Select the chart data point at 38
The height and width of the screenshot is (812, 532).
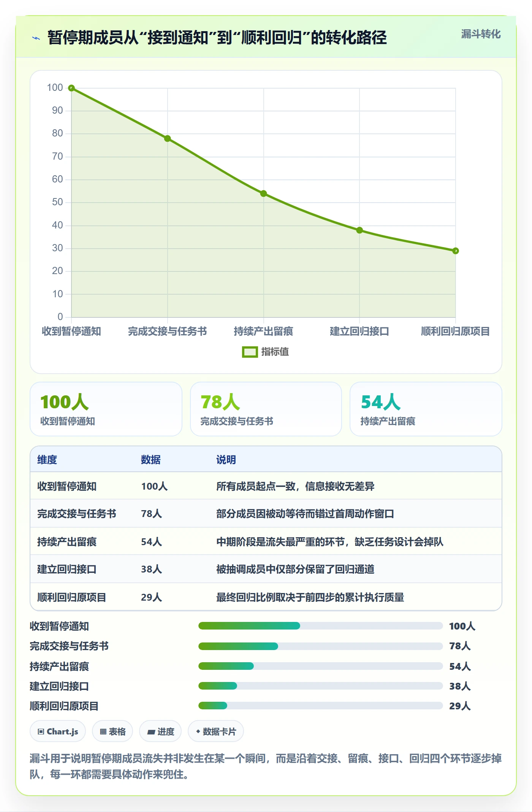(x=359, y=230)
